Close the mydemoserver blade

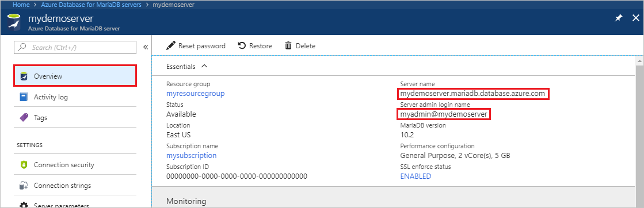(635, 18)
